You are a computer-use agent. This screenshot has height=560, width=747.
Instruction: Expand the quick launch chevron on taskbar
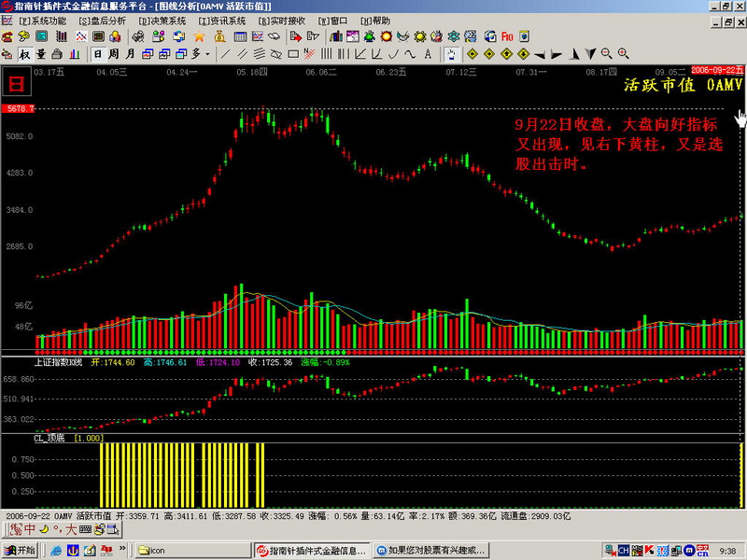(122, 549)
